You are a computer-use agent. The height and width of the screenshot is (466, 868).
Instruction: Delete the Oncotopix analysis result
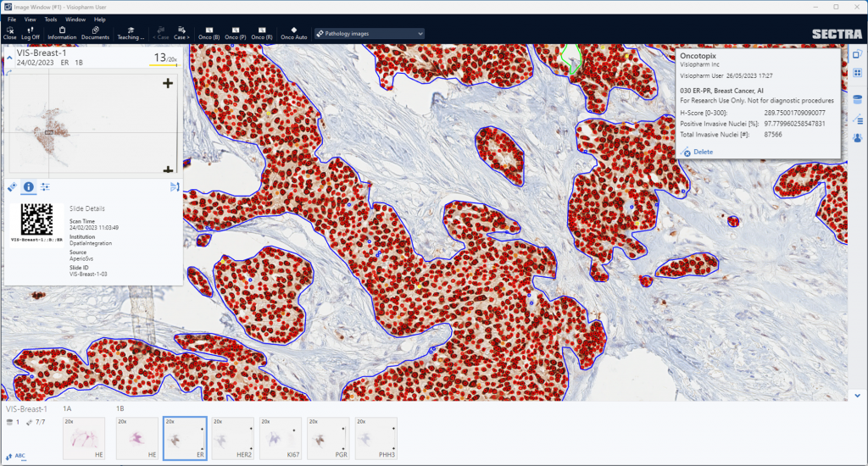[x=698, y=152]
